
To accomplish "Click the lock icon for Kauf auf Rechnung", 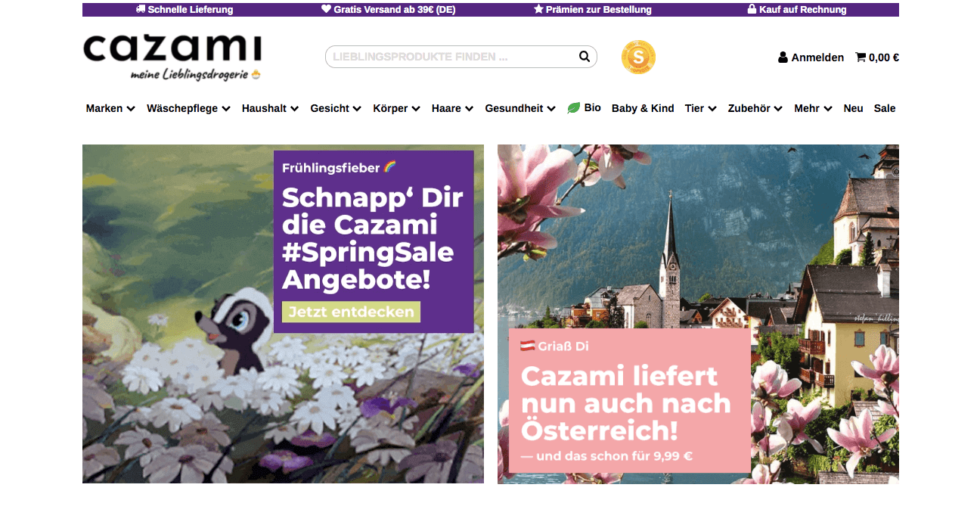I will [752, 10].
